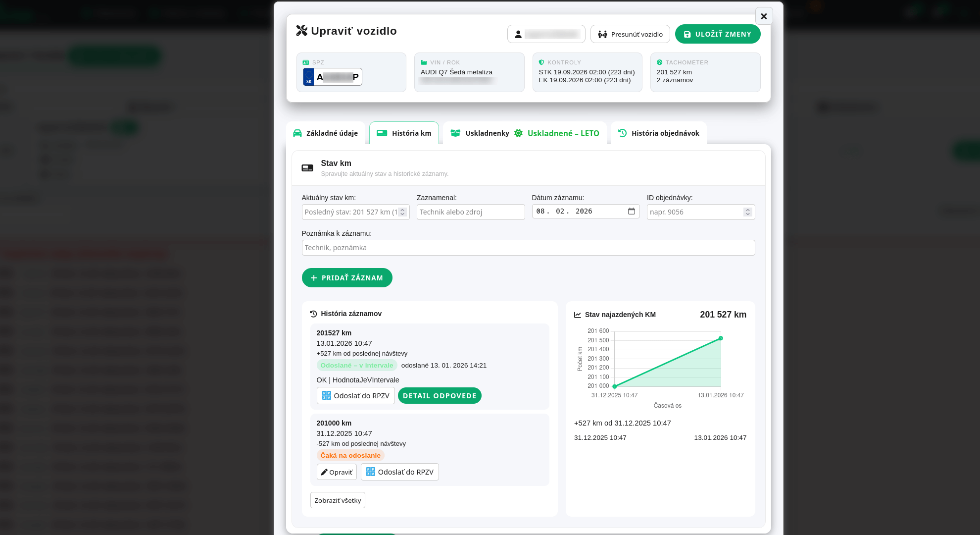Step the ID objednávky spinner arrows

pyautogui.click(x=748, y=212)
